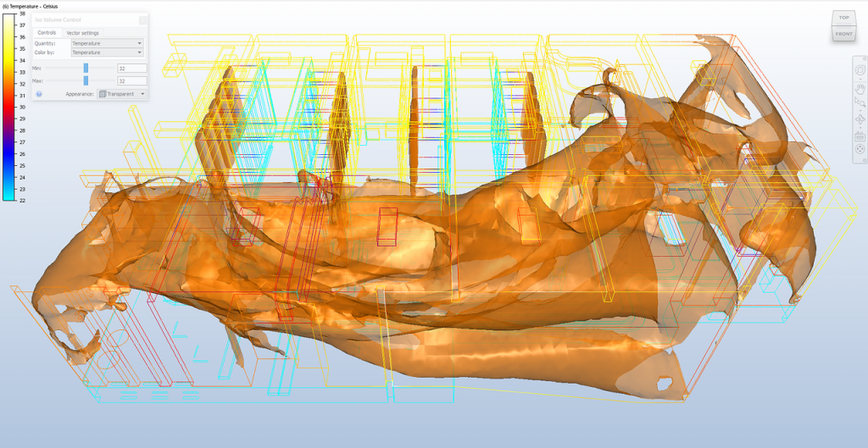Image resolution: width=868 pixels, height=448 pixels.
Task: Open the Appearance Transparent dropdown
Action: point(122,94)
